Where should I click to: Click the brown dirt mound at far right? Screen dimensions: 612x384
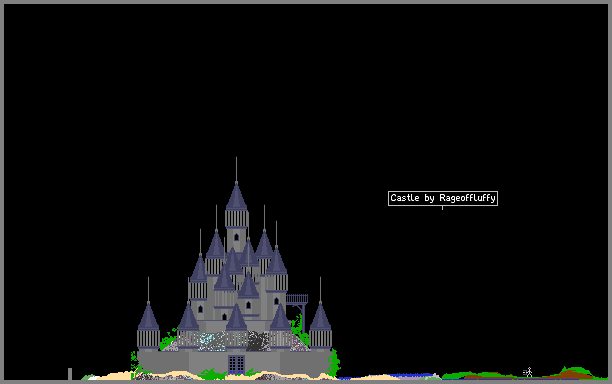tap(574, 374)
